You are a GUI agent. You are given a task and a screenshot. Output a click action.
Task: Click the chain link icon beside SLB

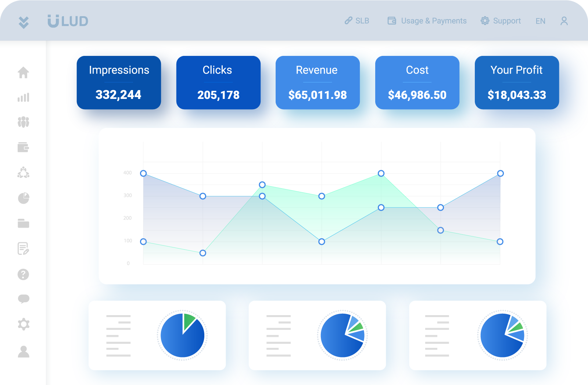click(348, 21)
